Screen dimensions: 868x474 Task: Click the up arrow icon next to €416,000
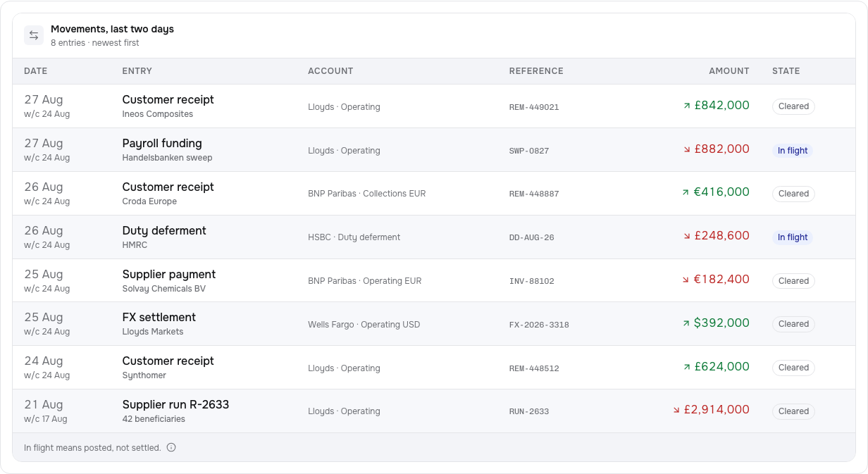point(686,192)
